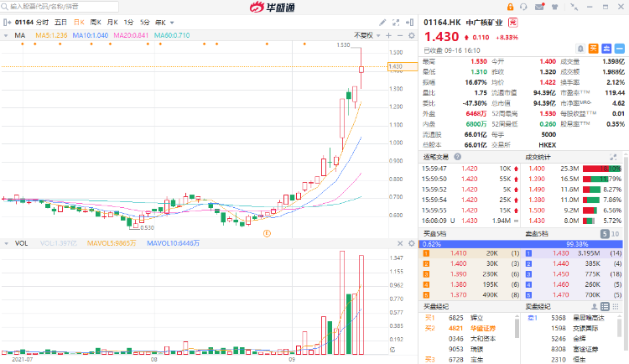Close the VOL indicator panel
This screenshot has width=629, height=364.
coord(400,243)
